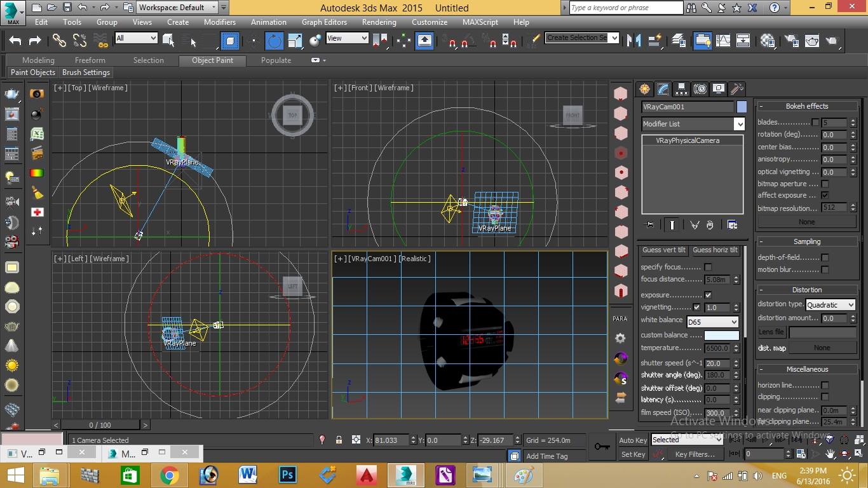Click Configure Modifier Sets icon

[732, 224]
